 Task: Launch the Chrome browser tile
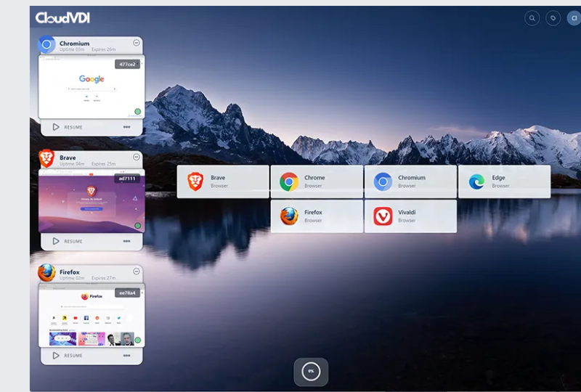click(x=317, y=181)
